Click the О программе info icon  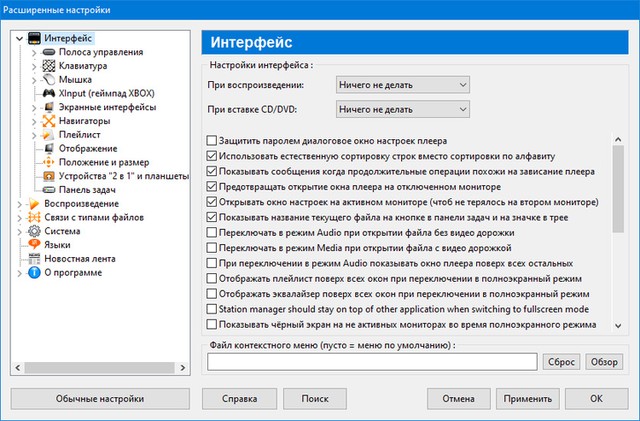(33, 271)
